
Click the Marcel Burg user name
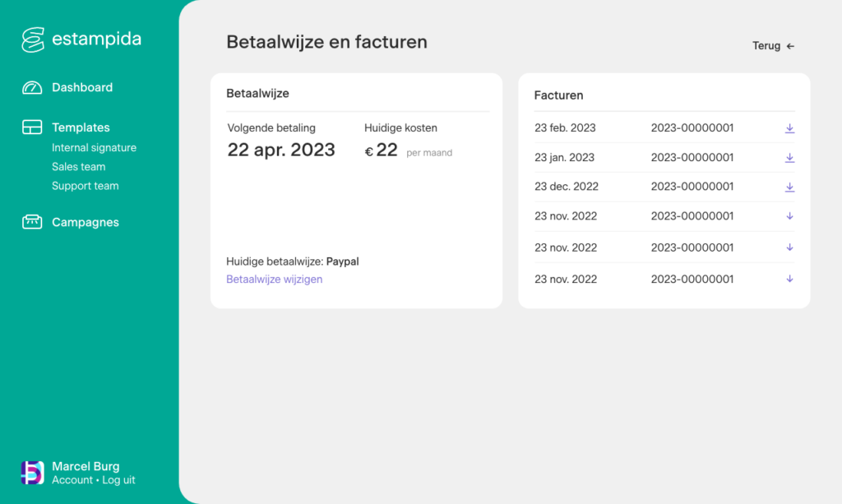[86, 466]
